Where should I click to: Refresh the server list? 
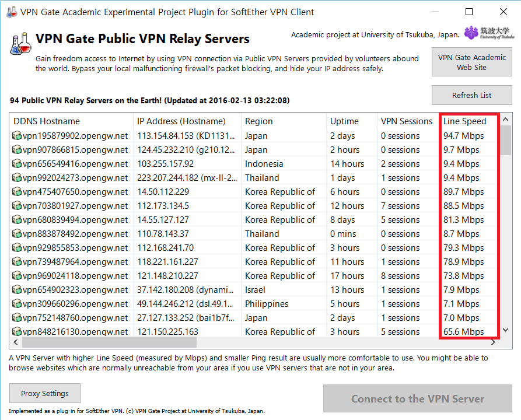pyautogui.click(x=472, y=95)
